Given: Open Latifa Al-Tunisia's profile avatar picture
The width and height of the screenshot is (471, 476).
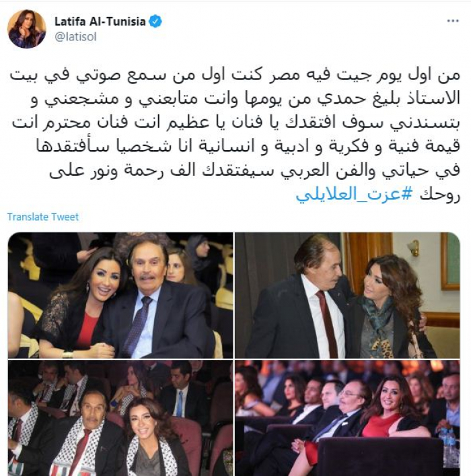Looking at the screenshot, I should click(27, 29).
